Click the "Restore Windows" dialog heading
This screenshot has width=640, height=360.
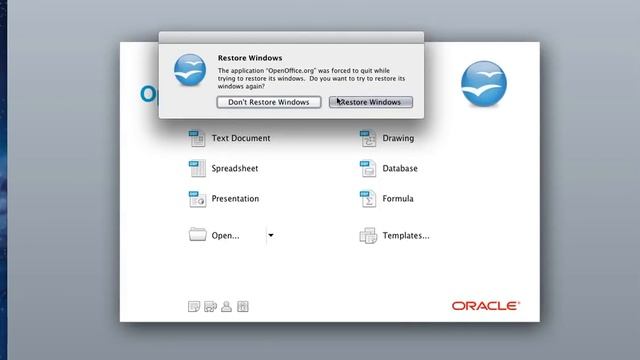pyautogui.click(x=250, y=58)
